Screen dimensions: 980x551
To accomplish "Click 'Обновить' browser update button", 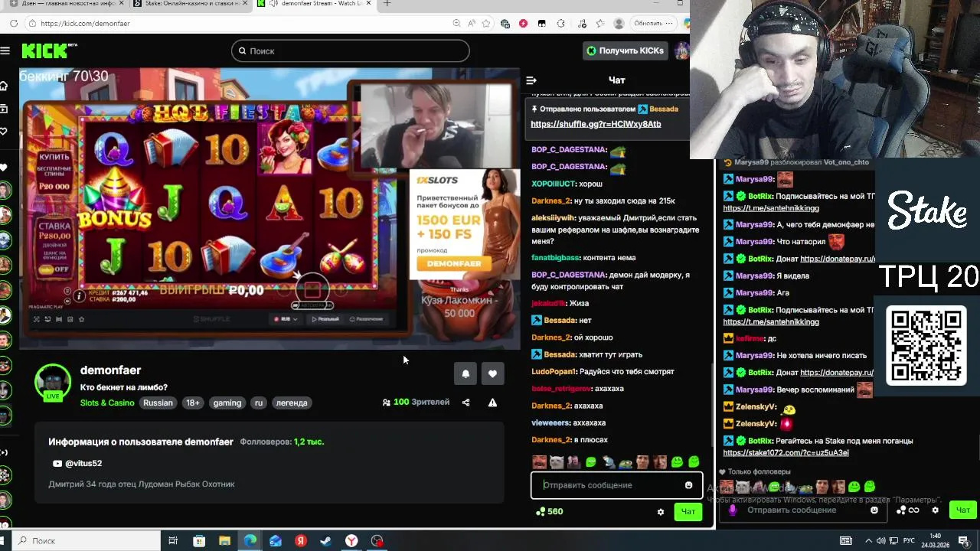I will click(653, 24).
